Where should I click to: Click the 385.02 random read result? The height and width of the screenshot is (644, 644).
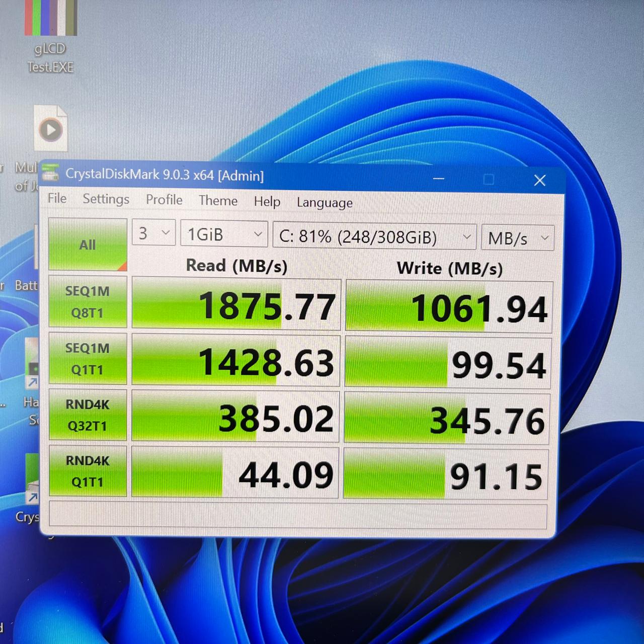pos(235,417)
